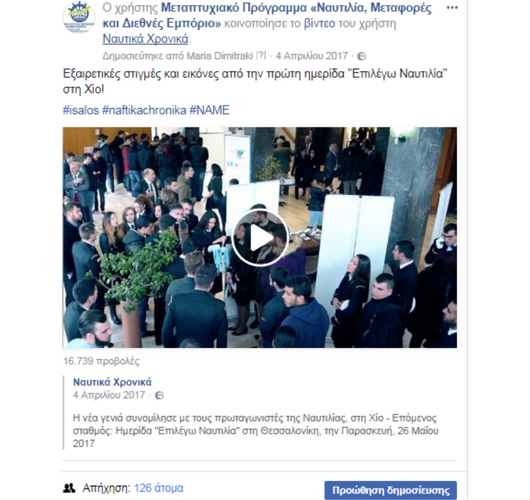Viewport: 530px width, 500px height.
Task: Open the #isalos hashtag
Action: [x=81, y=110]
